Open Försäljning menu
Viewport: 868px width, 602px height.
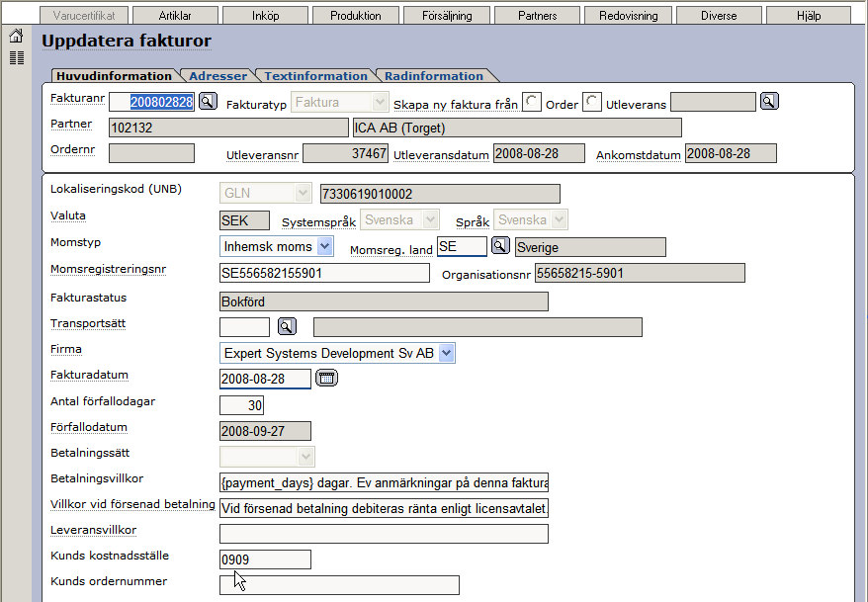(447, 16)
